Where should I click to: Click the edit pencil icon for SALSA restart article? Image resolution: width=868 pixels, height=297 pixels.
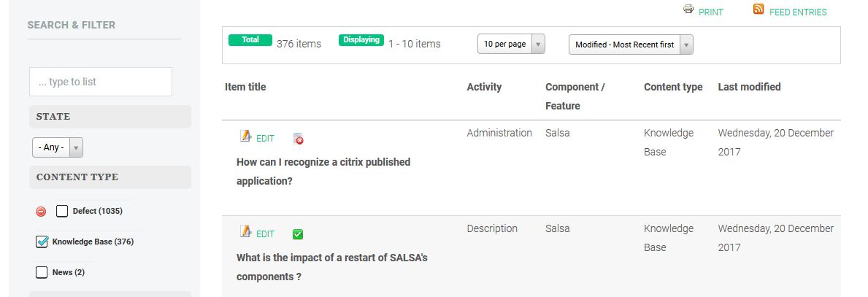[245, 232]
